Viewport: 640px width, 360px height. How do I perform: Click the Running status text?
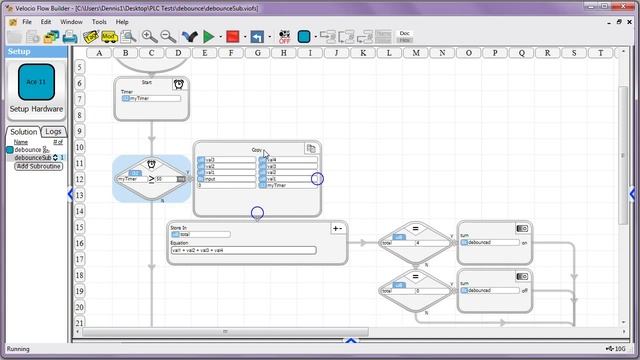click(18, 349)
